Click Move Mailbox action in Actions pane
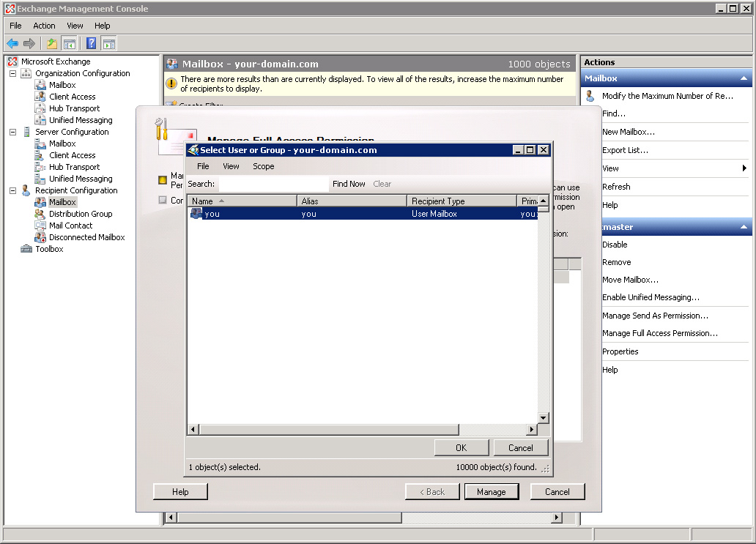This screenshot has width=756, height=544. 630,280
